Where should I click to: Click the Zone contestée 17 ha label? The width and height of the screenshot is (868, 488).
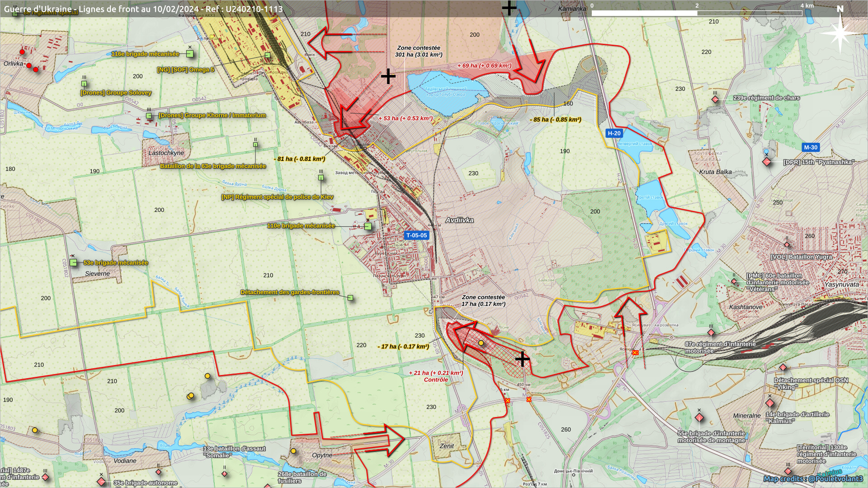[x=483, y=300]
